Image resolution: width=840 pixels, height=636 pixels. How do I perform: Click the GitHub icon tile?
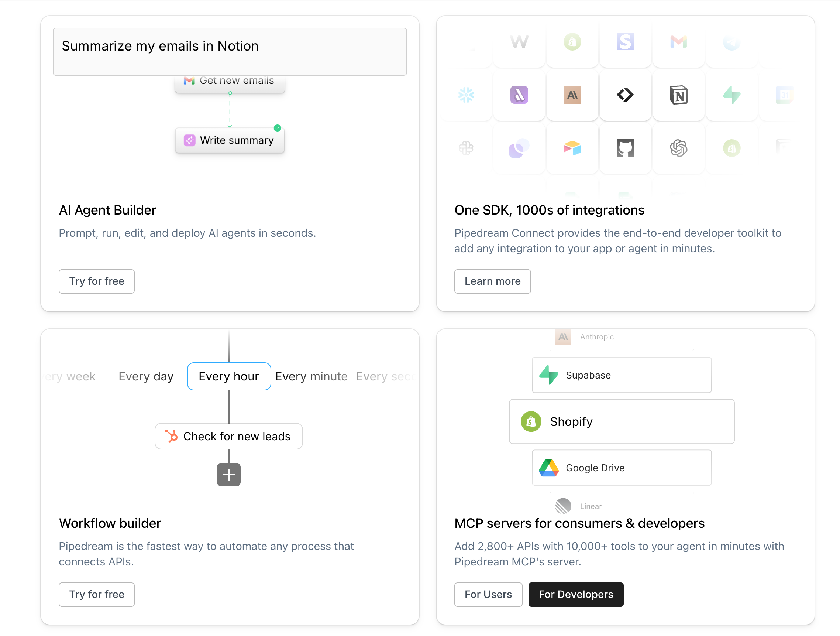pyautogui.click(x=625, y=148)
